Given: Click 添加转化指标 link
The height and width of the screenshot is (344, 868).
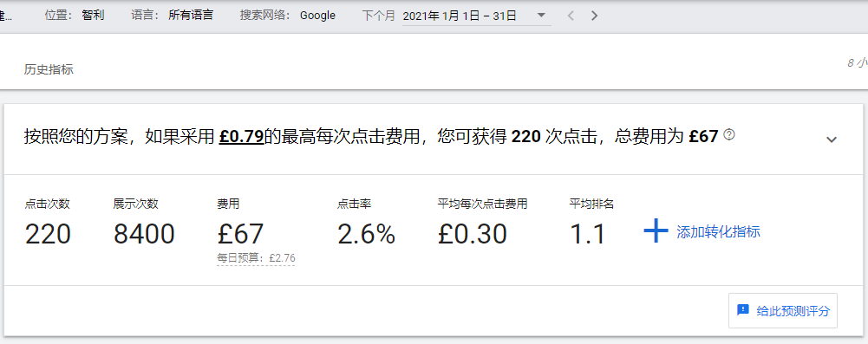Looking at the screenshot, I should pos(718,231).
